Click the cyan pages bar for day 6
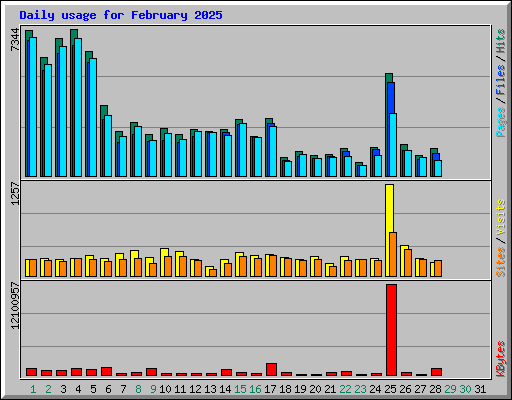Image resolution: width=512 pixels, height=400 pixels. point(108,146)
